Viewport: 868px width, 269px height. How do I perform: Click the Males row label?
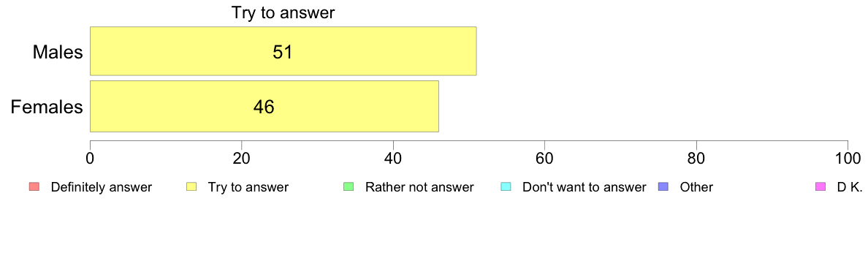click(x=58, y=53)
